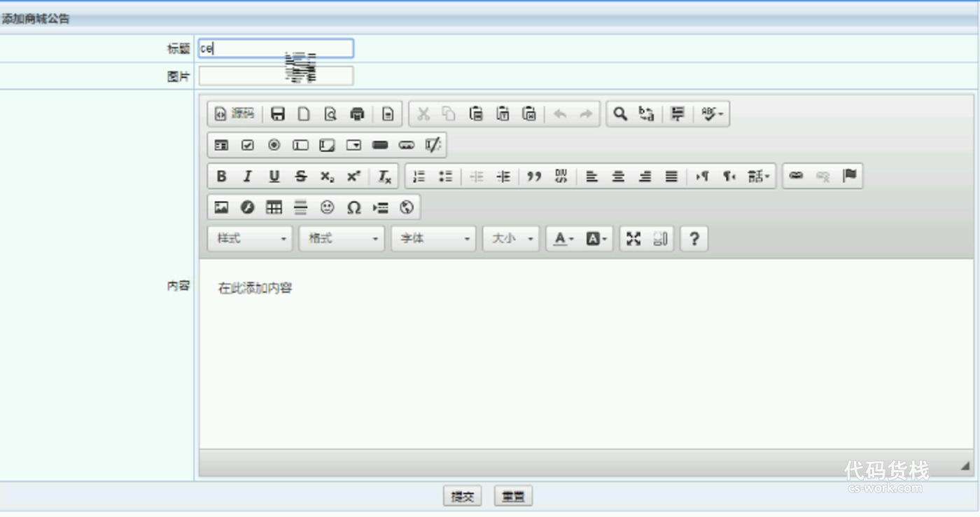Click the 重置 reset button
The height and width of the screenshot is (517, 980).
(513, 495)
